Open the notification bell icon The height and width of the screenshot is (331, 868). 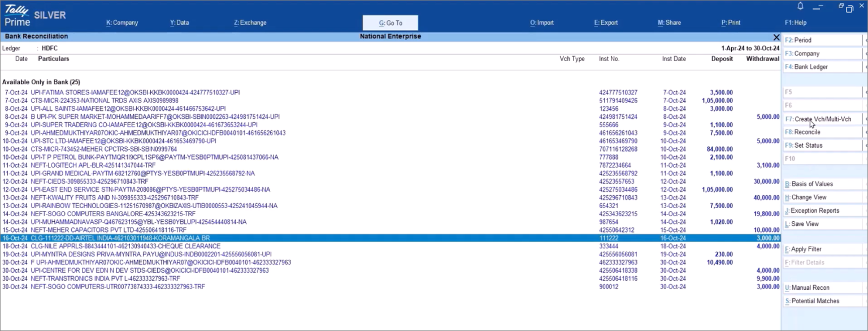(x=800, y=6)
